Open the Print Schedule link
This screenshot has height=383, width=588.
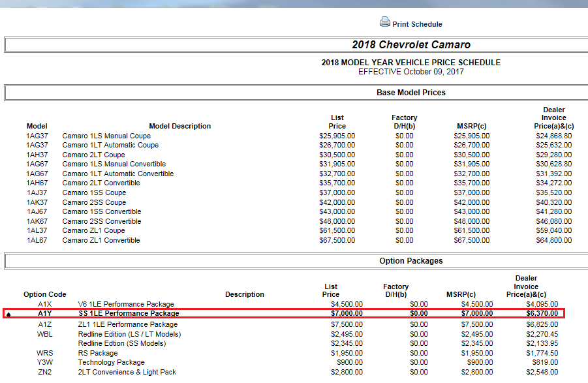[417, 24]
